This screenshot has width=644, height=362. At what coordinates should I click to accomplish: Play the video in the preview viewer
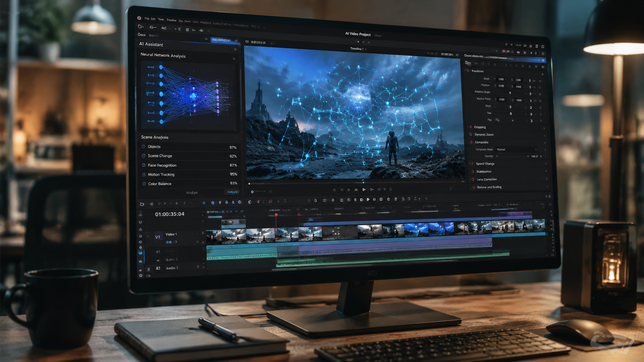pos(364,190)
